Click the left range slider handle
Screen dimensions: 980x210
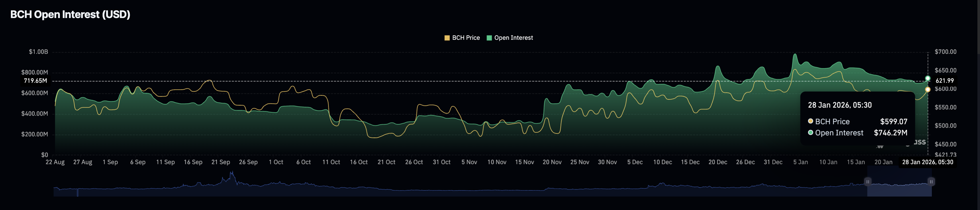tap(868, 182)
